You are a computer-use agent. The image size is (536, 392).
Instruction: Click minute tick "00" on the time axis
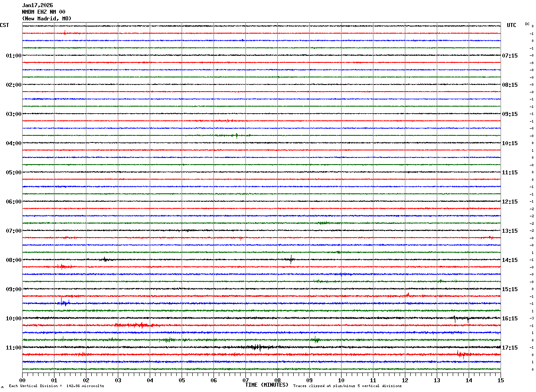pyautogui.click(x=22, y=380)
